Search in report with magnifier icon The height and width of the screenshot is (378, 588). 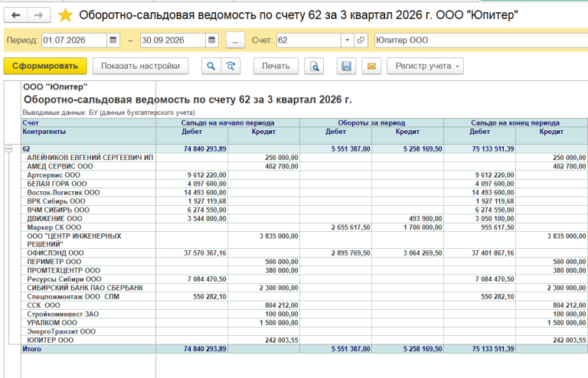click(211, 66)
